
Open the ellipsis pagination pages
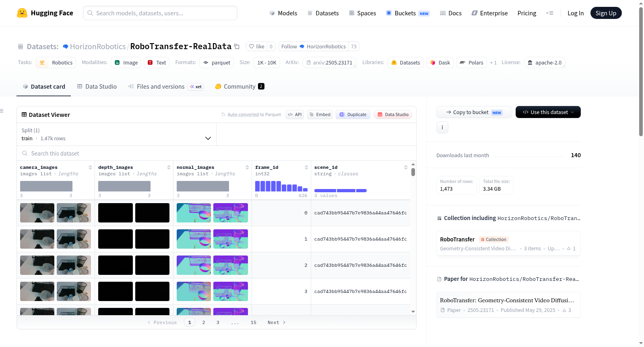[235, 322]
